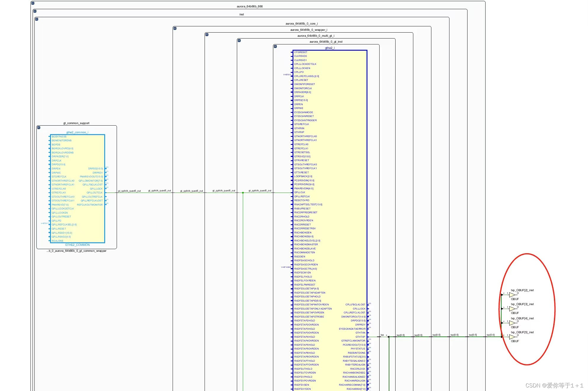Select the QPLLCLK input pin on gthe2_i
Image resolution: width=588 pixels, height=391 pixels.
coord(299,193)
